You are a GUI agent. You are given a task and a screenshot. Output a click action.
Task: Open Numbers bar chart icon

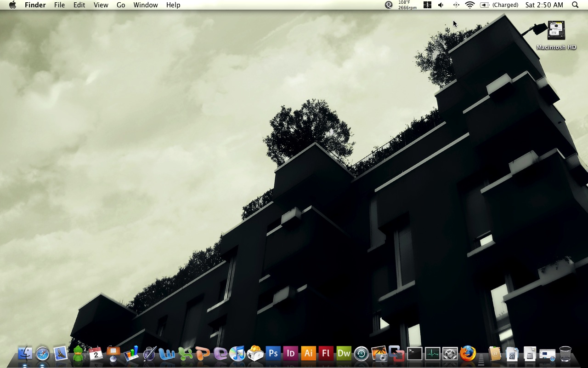click(x=131, y=354)
